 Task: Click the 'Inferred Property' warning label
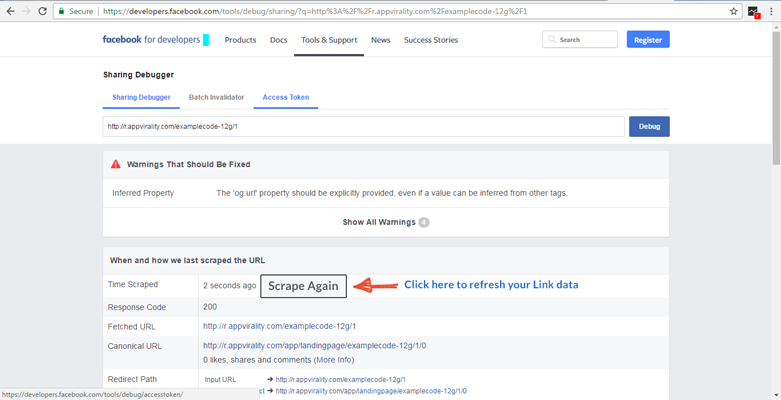(143, 193)
